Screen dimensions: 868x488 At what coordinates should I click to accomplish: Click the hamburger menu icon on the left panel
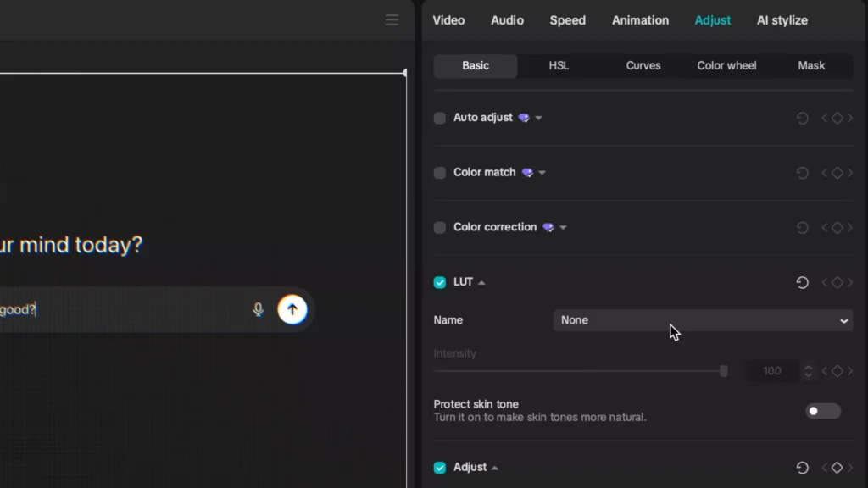point(392,19)
